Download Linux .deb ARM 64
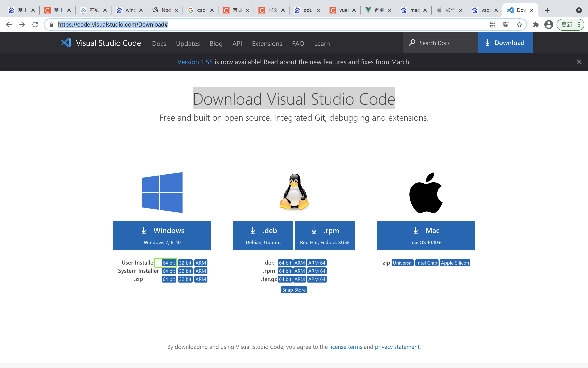588x368 pixels. tap(317, 263)
